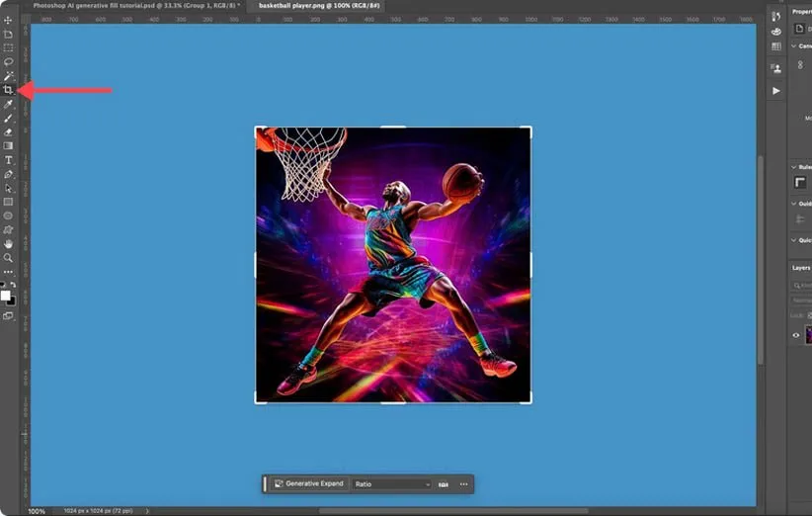This screenshot has width=812, height=516.
Task: Select the Crop tool
Action: click(8, 90)
